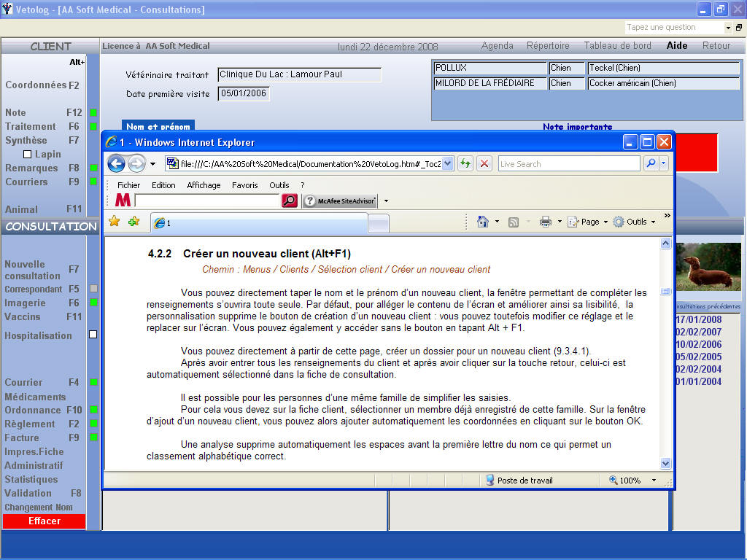
Task: Toggle the Lapin checkbox
Action: [28, 155]
